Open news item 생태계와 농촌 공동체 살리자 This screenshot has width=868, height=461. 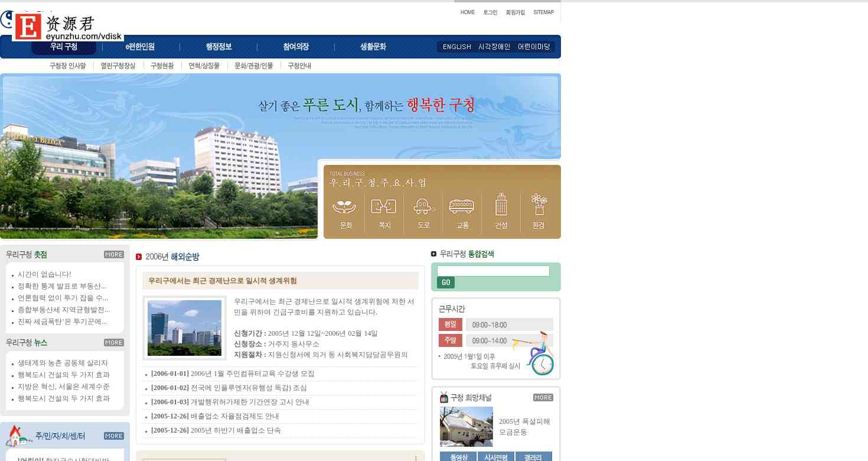63,363
